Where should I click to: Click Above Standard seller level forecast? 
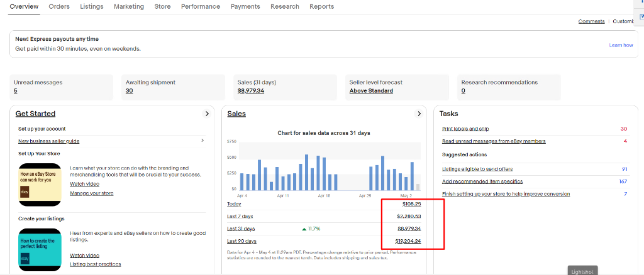click(x=371, y=91)
